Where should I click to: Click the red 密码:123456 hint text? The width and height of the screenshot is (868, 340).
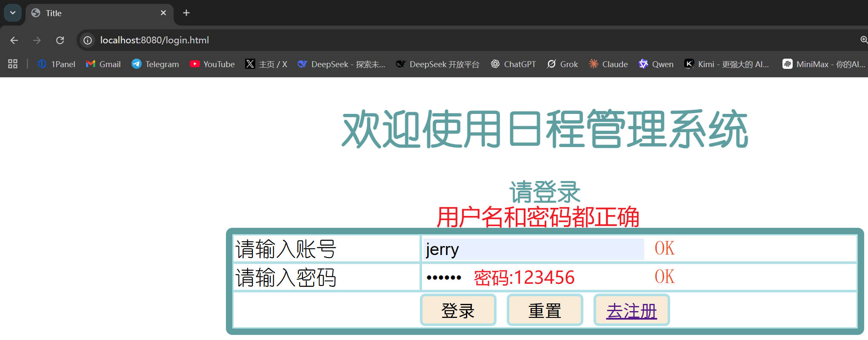(524, 278)
